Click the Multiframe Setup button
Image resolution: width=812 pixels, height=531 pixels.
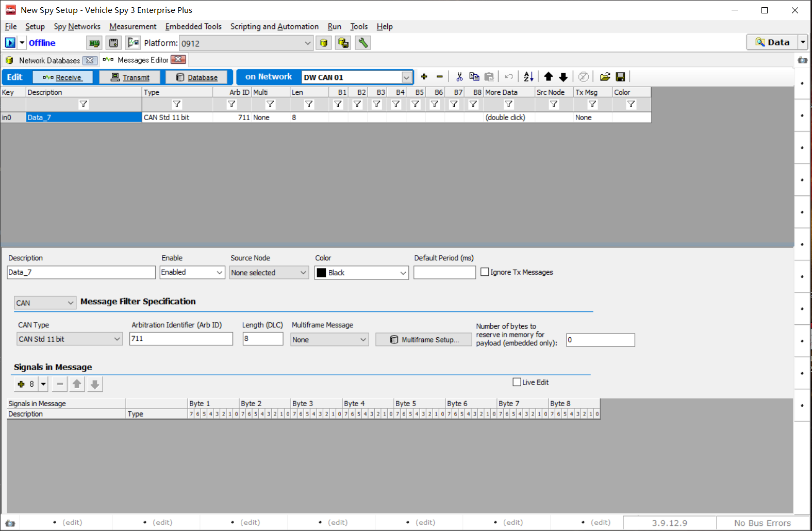[424, 340]
